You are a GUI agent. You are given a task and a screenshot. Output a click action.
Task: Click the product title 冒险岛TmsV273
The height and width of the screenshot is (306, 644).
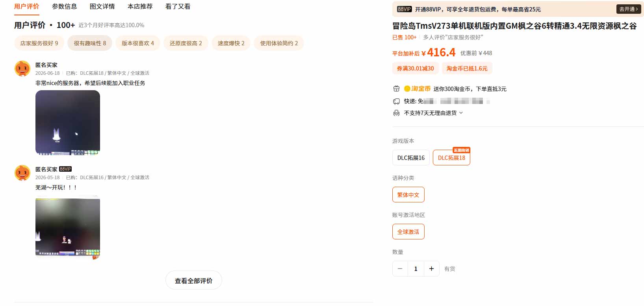[514, 26]
